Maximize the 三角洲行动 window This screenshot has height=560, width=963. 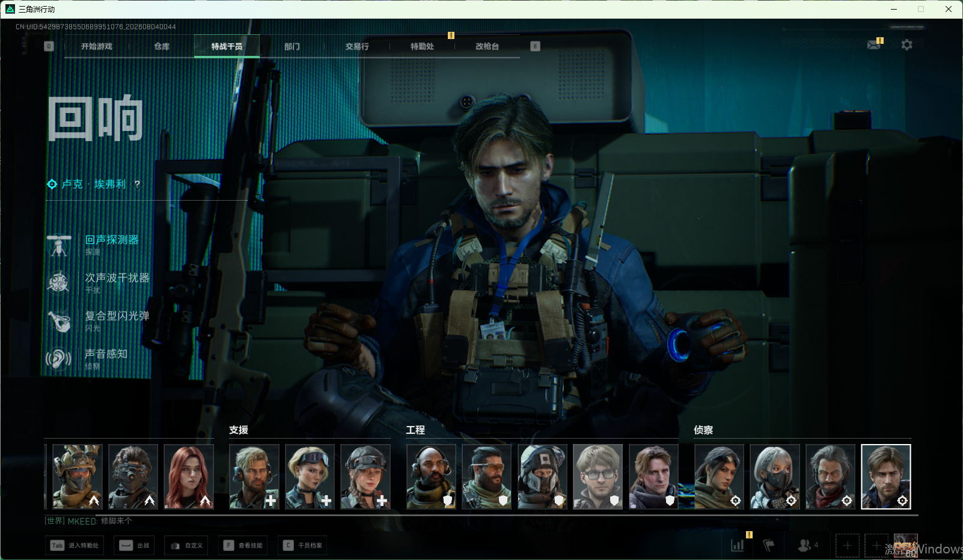pyautogui.click(x=921, y=9)
